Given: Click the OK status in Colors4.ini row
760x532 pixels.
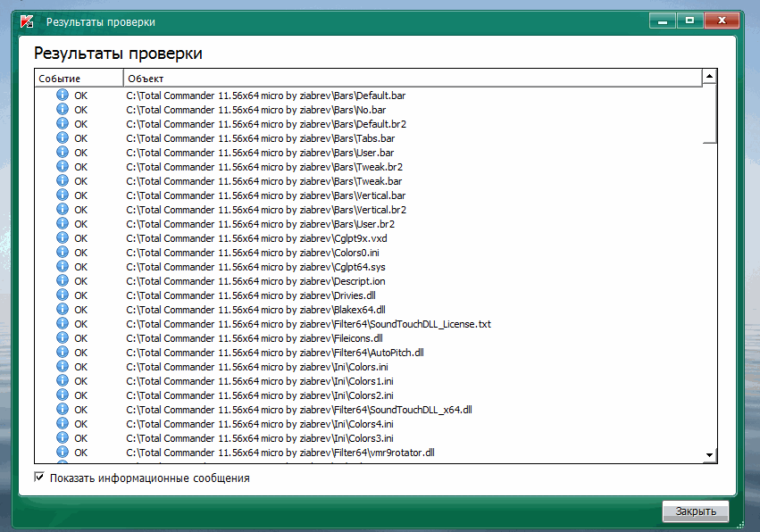Looking at the screenshot, I should coord(80,424).
